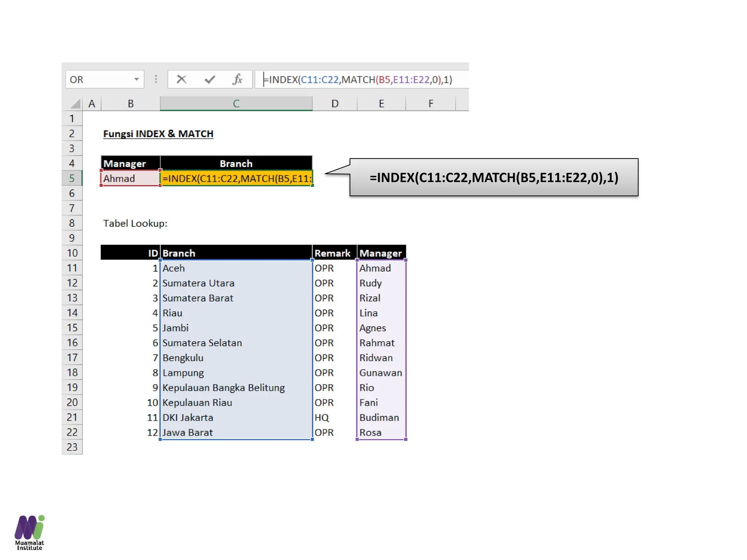747x560 pixels.
Task: Click the 'Fungsi INDEX & MATCH' title cell
Action: (x=158, y=134)
